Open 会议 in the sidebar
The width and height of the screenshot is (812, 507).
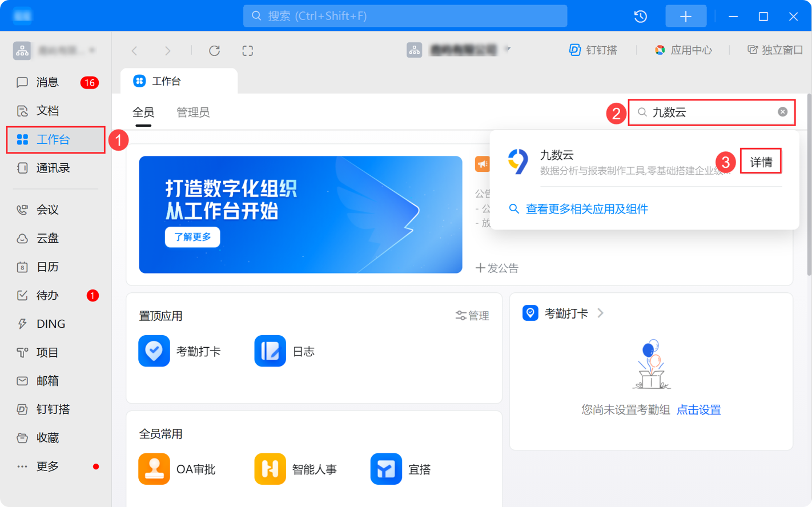pos(55,210)
